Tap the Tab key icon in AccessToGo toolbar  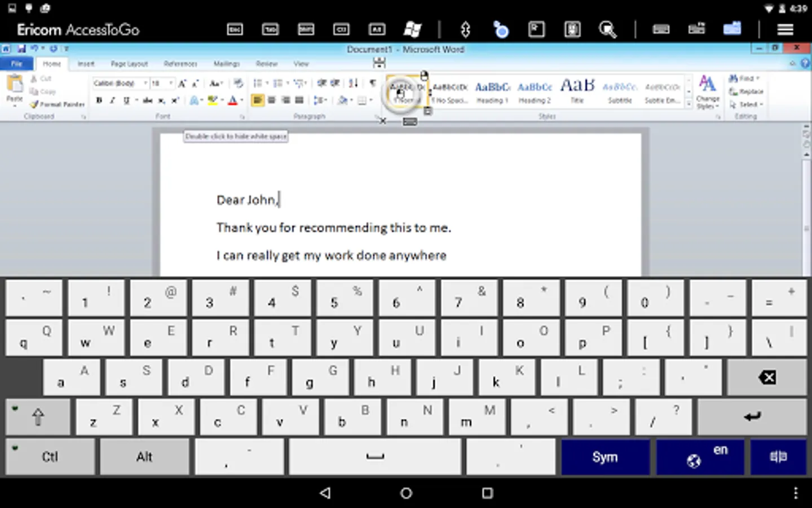click(x=270, y=29)
